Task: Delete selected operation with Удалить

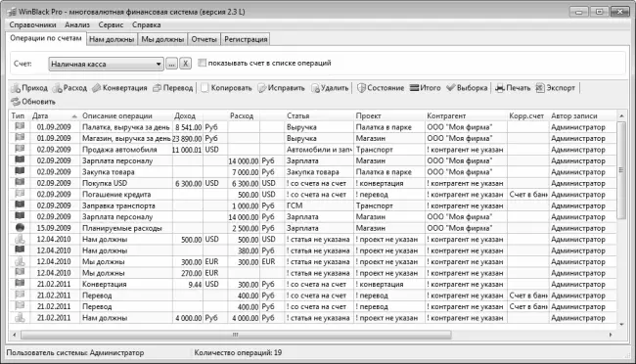Action: 330,88
